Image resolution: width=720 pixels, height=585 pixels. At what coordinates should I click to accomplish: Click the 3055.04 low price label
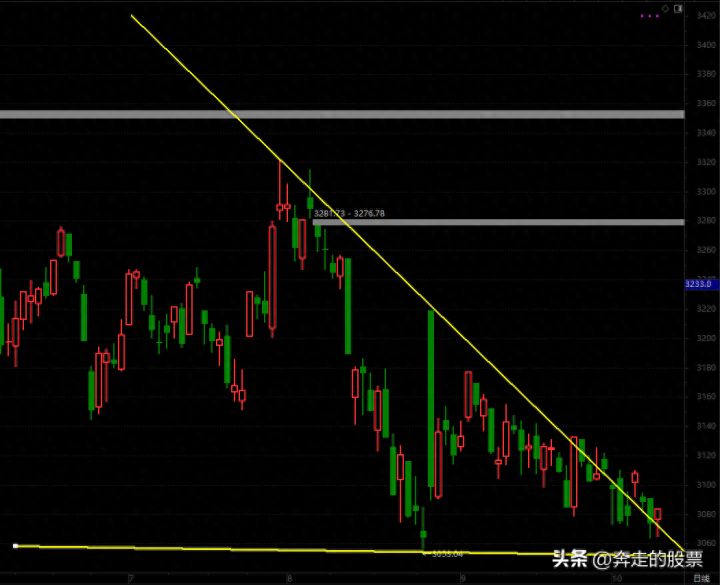coord(447,554)
